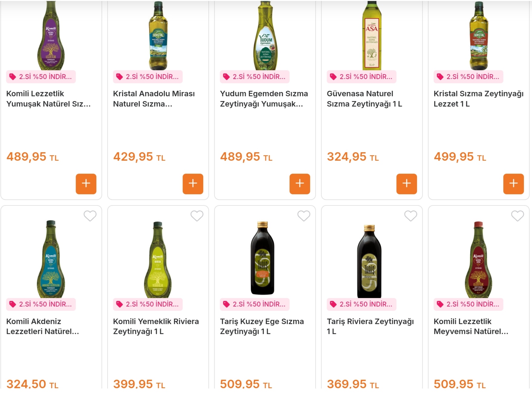
Task: Click discount tag on Kristal Anadolu Mirası
Action: (148, 77)
